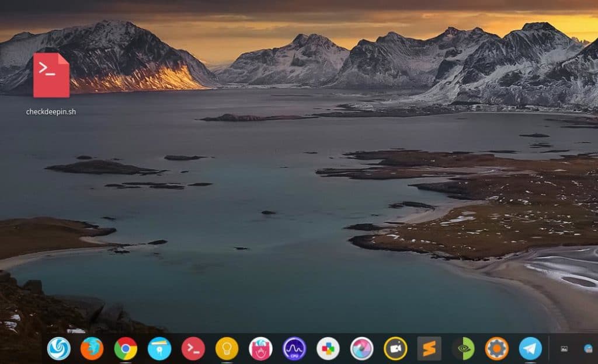The width and height of the screenshot is (598, 364).
Task: Open the Deepin App Store bag icon
Action: (x=260, y=348)
